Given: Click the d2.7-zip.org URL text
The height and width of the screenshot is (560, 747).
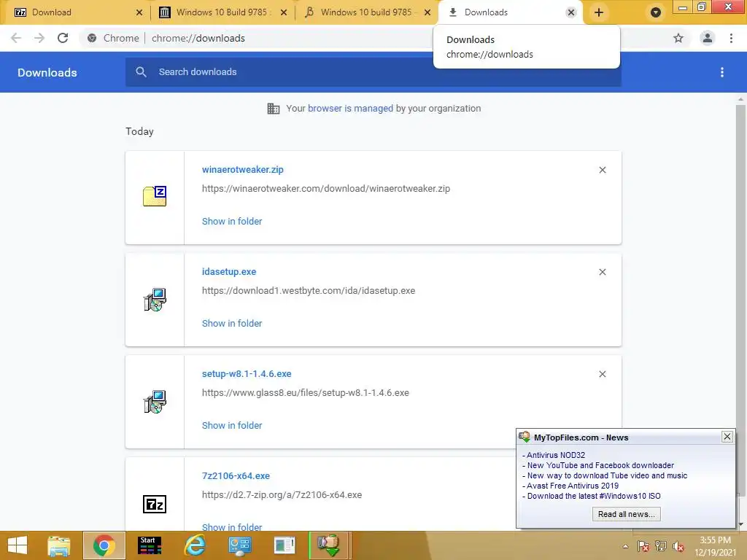Looking at the screenshot, I should click(x=282, y=495).
